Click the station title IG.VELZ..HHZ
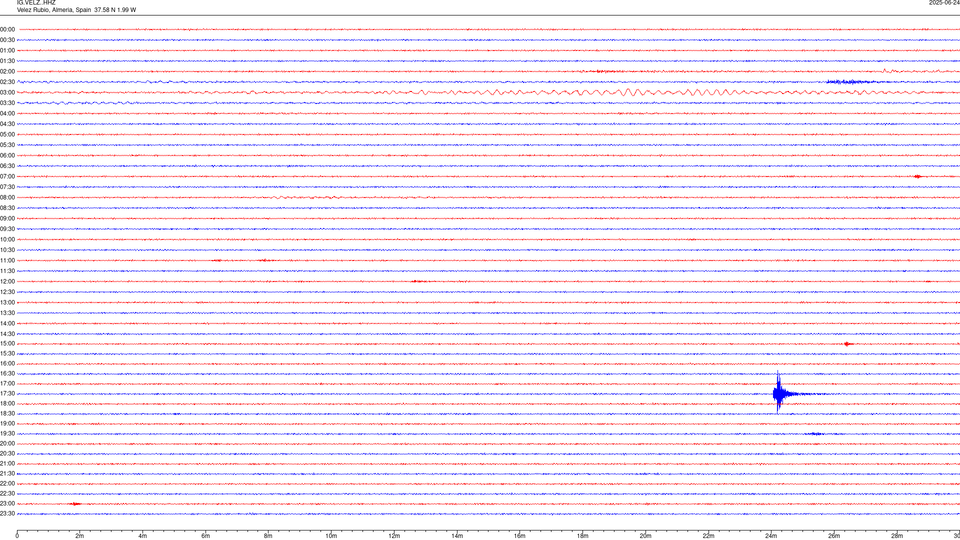The height and width of the screenshot is (540, 960). coord(36,2)
